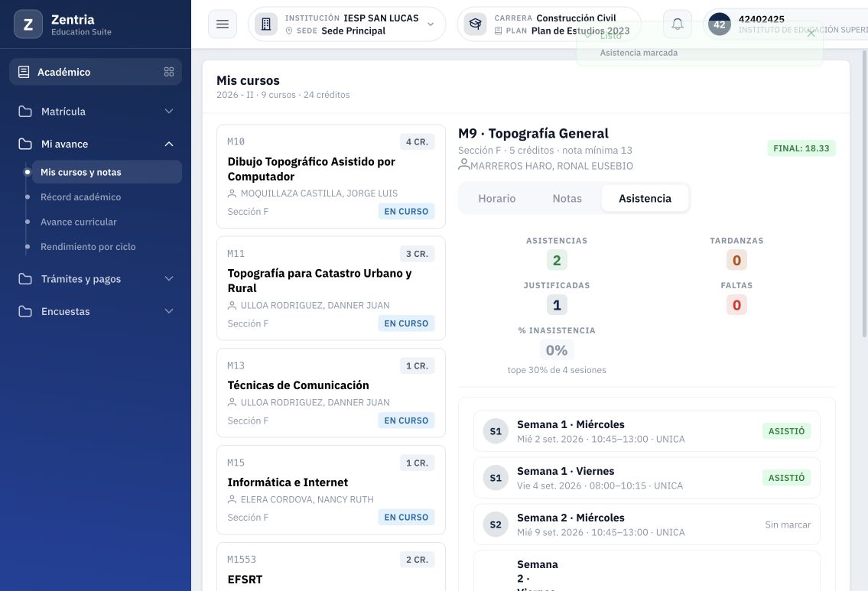The width and height of the screenshot is (868, 591).
Task: Expand the Matrícula menu section
Action: tap(96, 111)
